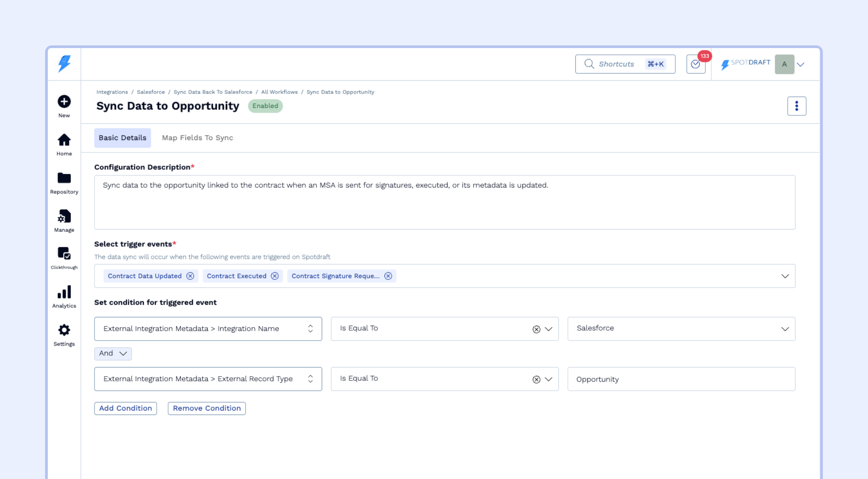The height and width of the screenshot is (479, 868).
Task: Open the And logical operator dropdown
Action: tap(113, 354)
